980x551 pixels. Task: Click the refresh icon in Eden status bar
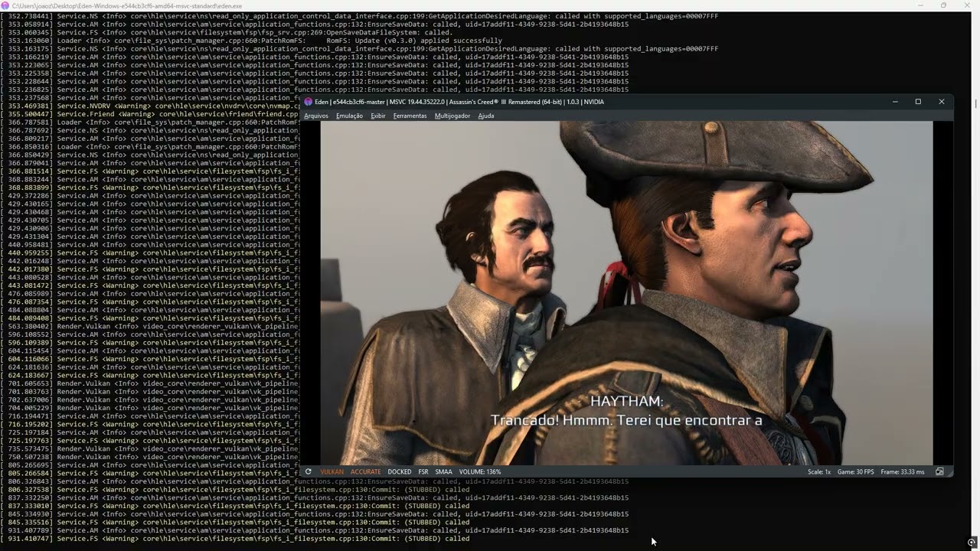click(x=308, y=471)
